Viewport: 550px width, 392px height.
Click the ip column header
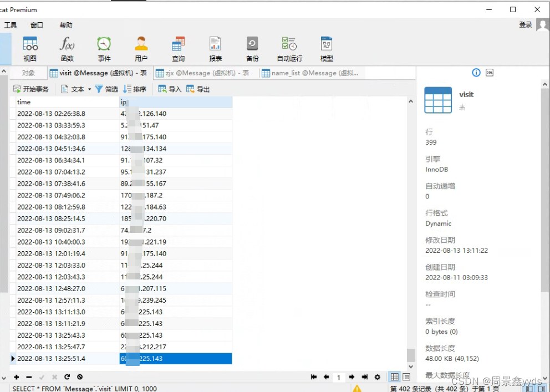[x=176, y=102]
